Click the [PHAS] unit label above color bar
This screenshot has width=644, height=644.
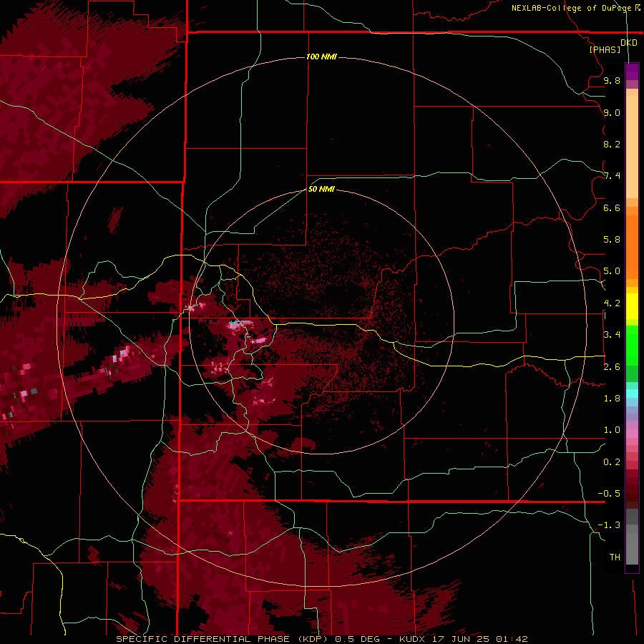click(x=605, y=49)
